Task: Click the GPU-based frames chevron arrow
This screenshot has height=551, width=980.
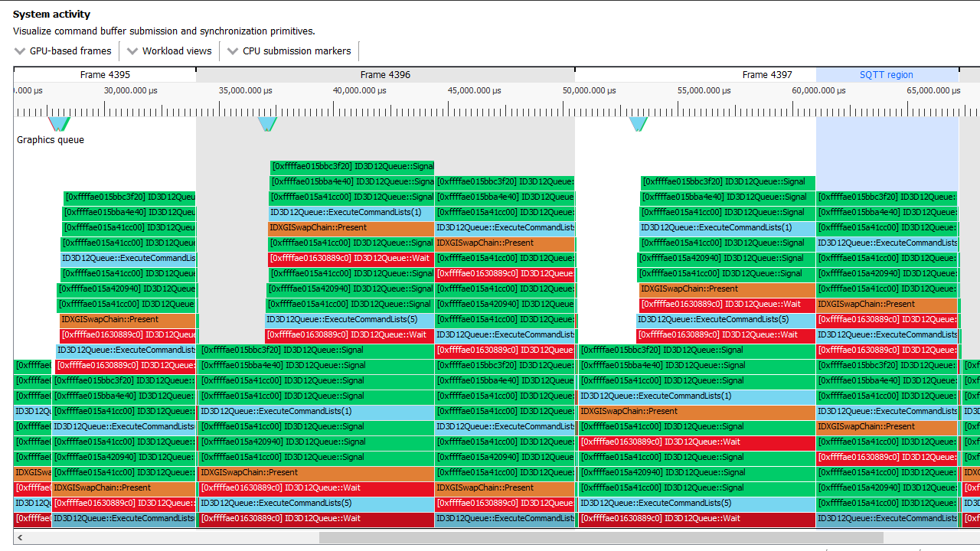Action: pyautogui.click(x=20, y=51)
